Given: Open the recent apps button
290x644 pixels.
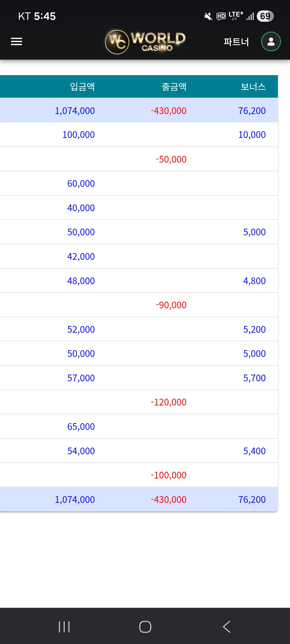Looking at the screenshot, I should pos(64,627).
